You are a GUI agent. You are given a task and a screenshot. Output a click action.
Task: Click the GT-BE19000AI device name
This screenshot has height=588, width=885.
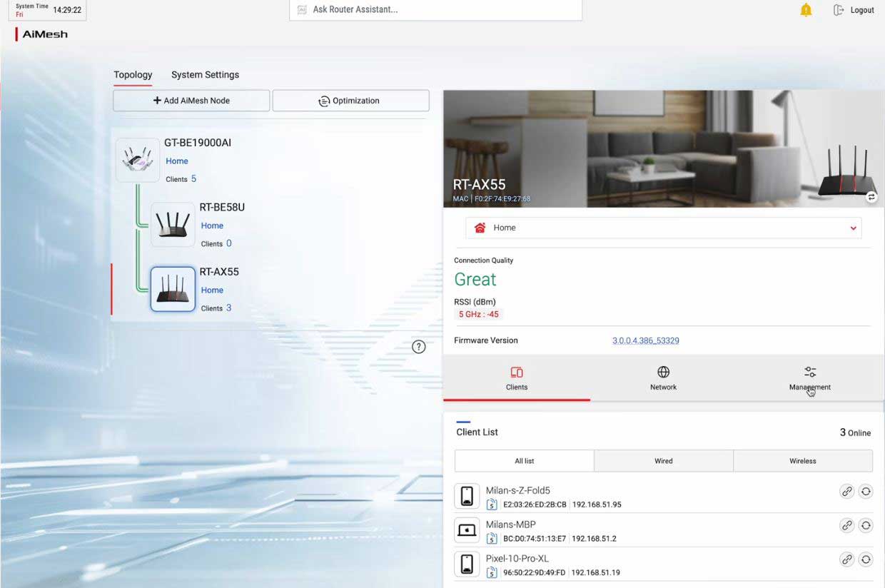(198, 143)
